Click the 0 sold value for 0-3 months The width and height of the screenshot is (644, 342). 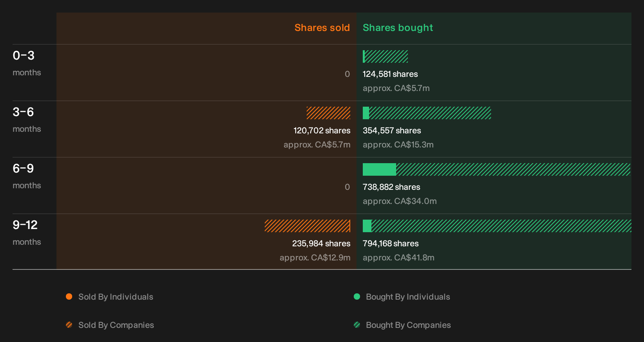[x=347, y=74]
